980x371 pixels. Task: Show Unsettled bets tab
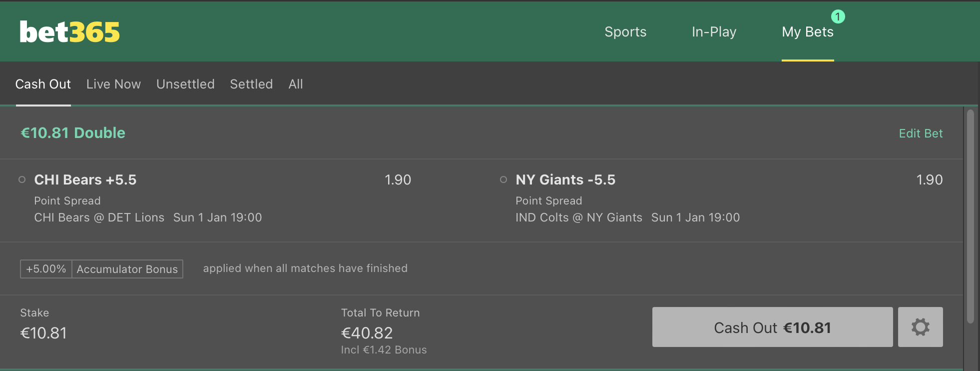[x=185, y=84]
